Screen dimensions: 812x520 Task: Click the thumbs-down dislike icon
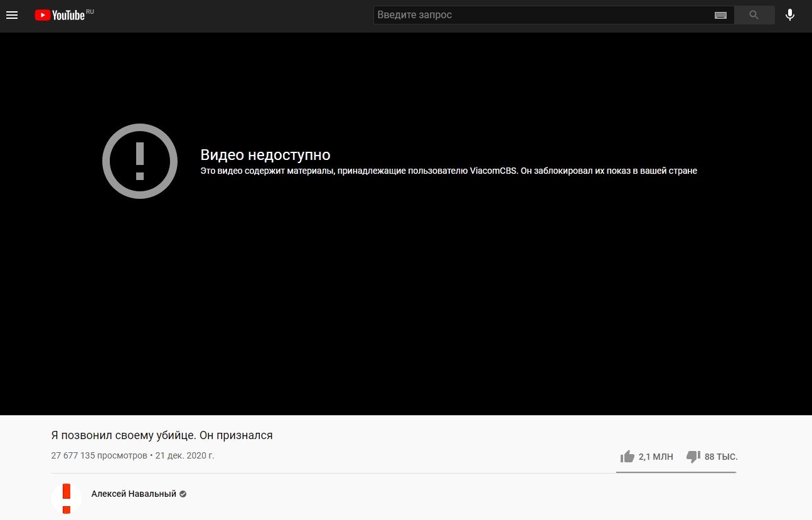click(x=693, y=457)
